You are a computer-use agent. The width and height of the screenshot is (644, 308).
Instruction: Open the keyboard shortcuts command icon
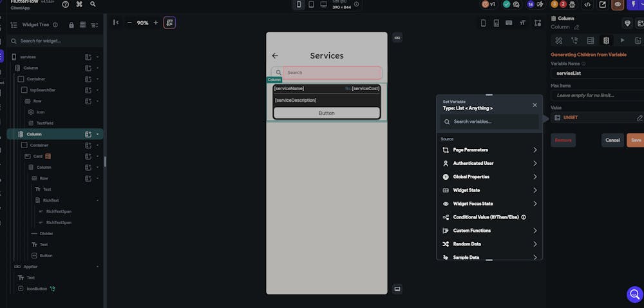[79, 4]
